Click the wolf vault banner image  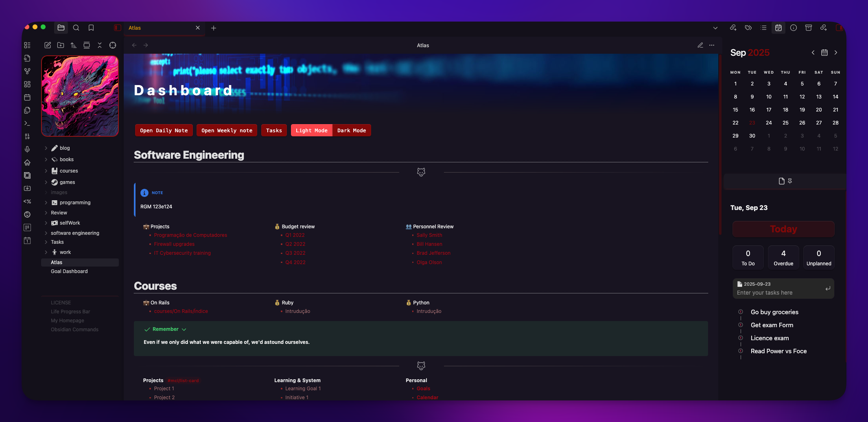pos(80,96)
